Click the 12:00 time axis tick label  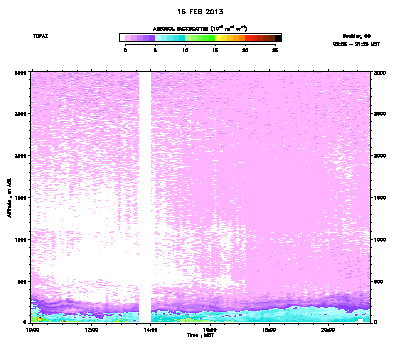tap(91, 330)
